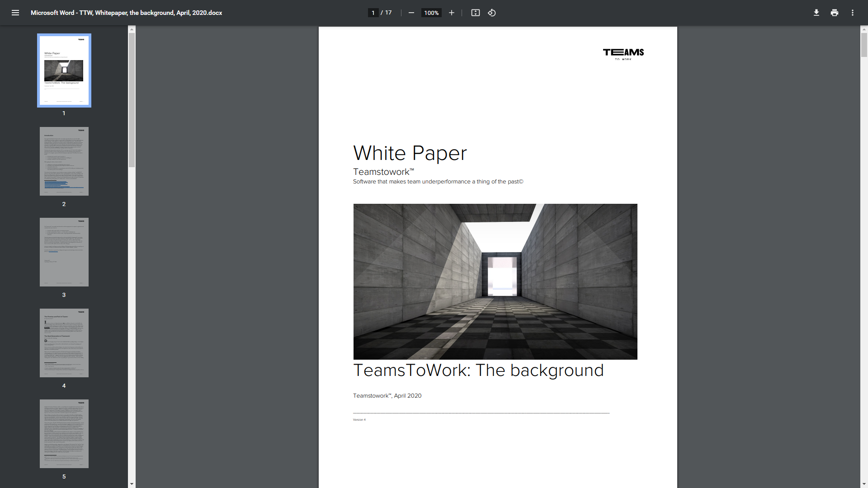
Task: Print the document
Action: (834, 13)
